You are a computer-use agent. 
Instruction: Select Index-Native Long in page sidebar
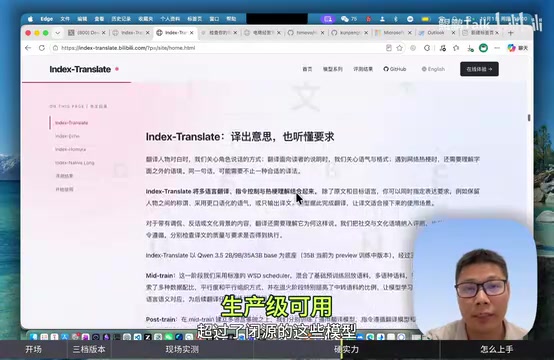75,163
